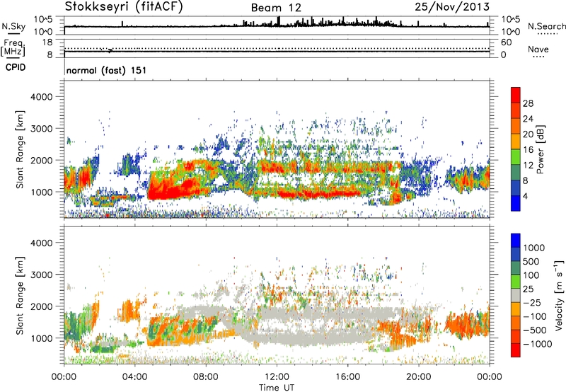566x392 pixels.
Task: Click the '04:00' time axis tick label
Action: (135, 377)
